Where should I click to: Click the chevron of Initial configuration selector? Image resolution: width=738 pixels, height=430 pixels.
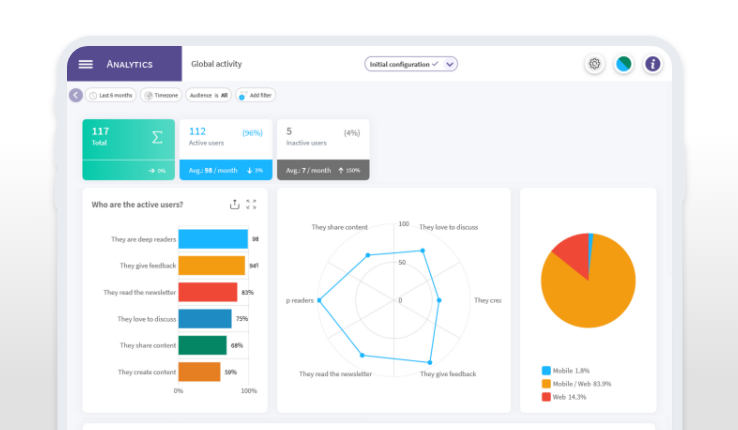coord(450,64)
